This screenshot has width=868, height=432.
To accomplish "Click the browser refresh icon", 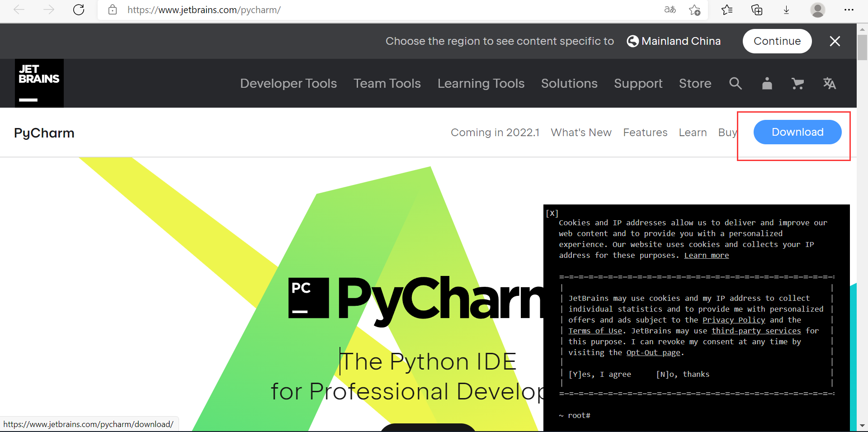I will point(79,9).
